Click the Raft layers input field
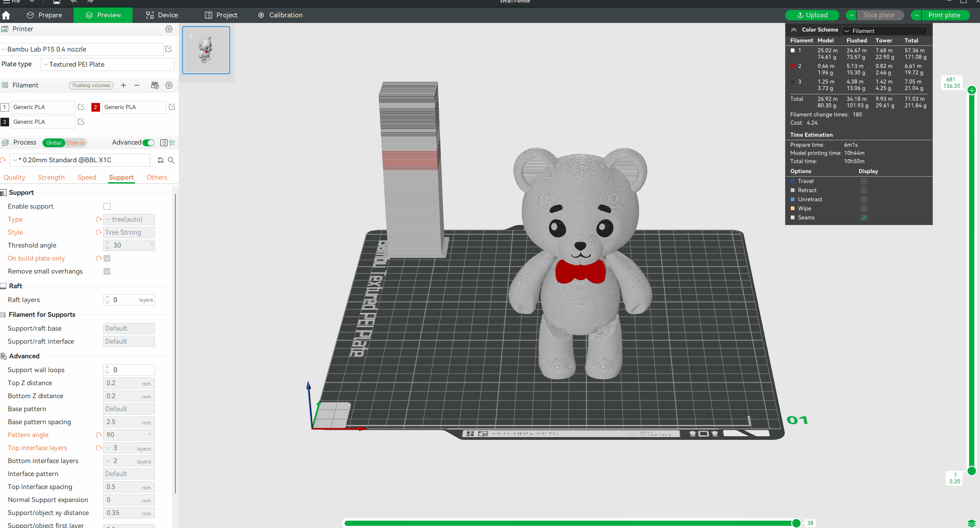 pyautogui.click(x=129, y=300)
